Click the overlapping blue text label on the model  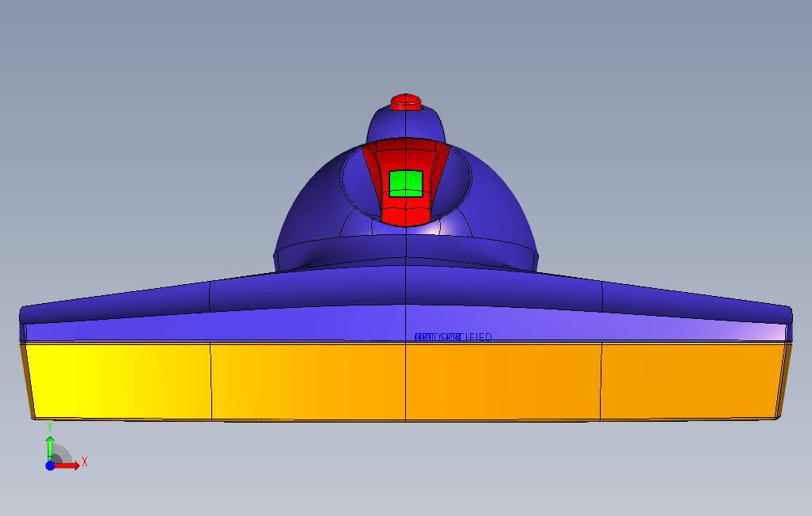point(453,337)
